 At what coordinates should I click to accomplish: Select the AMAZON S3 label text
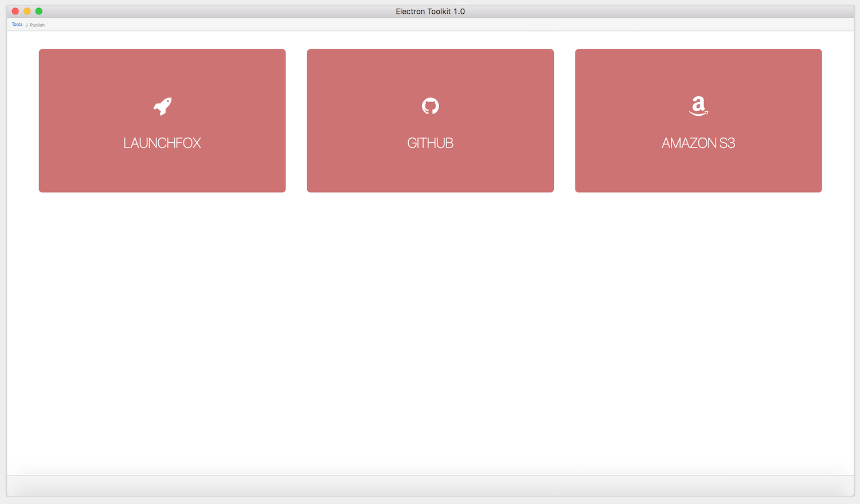pos(698,143)
